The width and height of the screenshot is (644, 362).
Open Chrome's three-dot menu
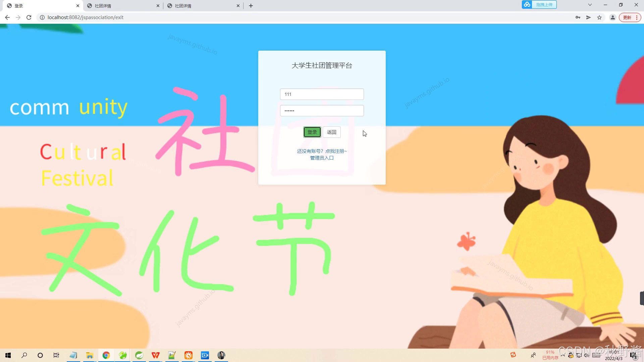coord(636,17)
